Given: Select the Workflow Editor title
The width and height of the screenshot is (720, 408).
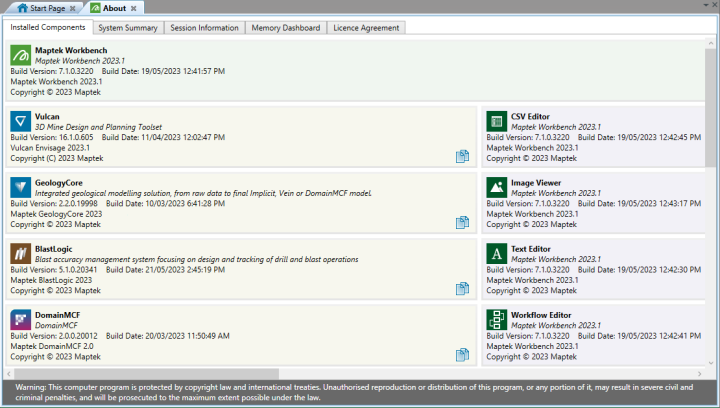Looking at the screenshot, I should 541,315.
